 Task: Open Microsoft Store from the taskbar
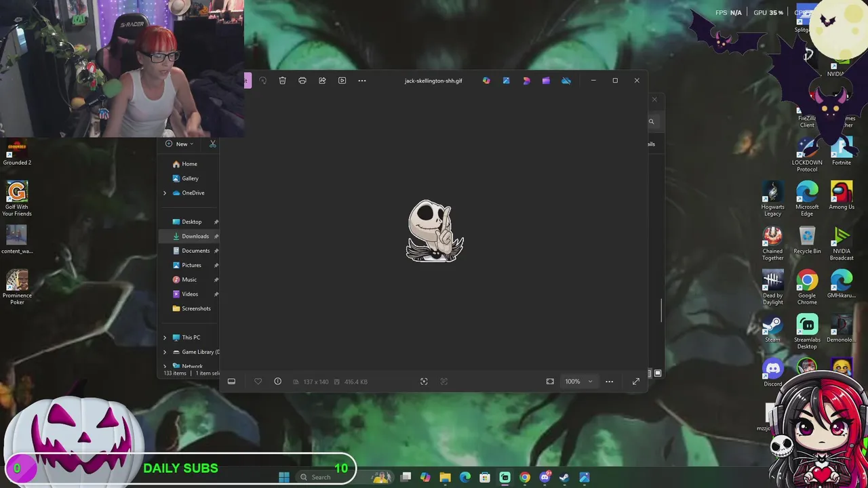click(x=485, y=477)
